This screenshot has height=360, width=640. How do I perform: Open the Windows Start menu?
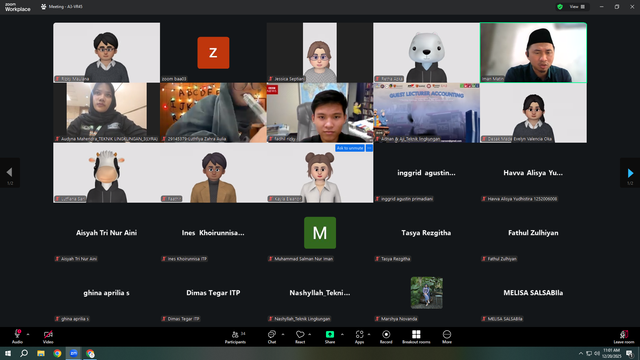(x=8, y=353)
